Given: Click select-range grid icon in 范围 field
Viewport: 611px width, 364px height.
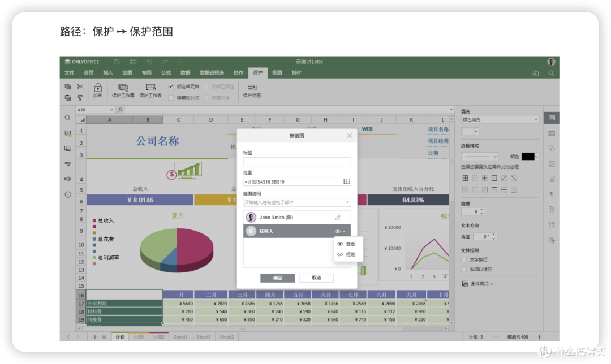Looking at the screenshot, I should [x=346, y=181].
